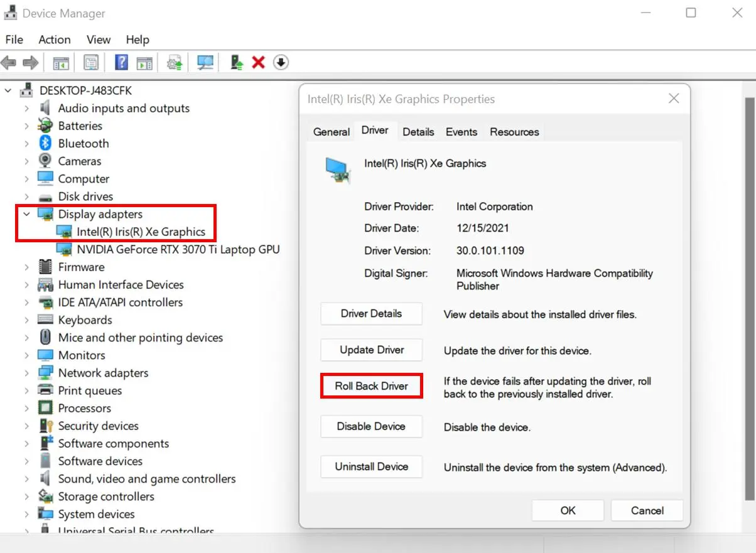This screenshot has width=756, height=553.
Task: Click the blue Help question mark icon
Action: 122,63
